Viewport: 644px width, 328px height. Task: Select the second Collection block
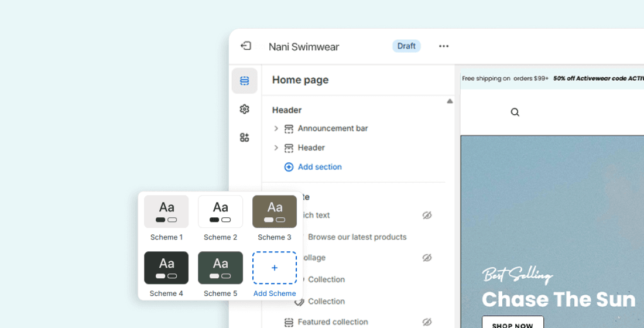[x=326, y=301]
